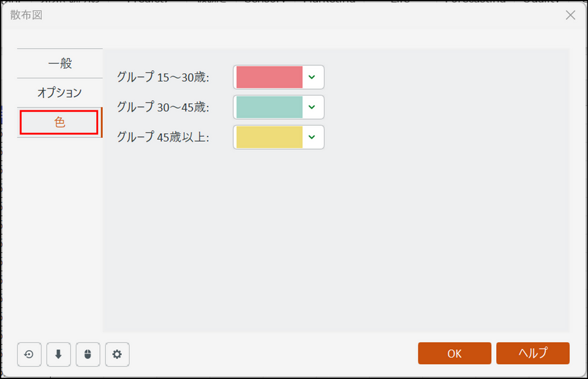Switch to the 一般 tab
Viewport: 588px width, 379px height.
(x=59, y=63)
